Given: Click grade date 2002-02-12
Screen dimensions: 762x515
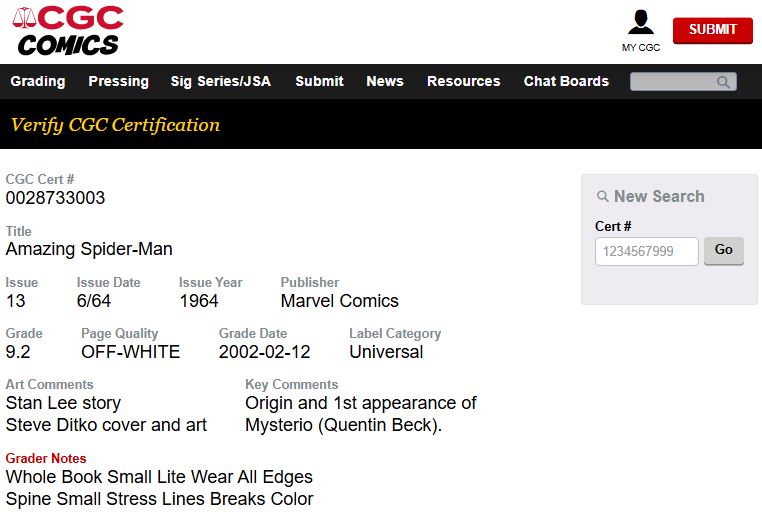Looking at the screenshot, I should (x=264, y=352).
